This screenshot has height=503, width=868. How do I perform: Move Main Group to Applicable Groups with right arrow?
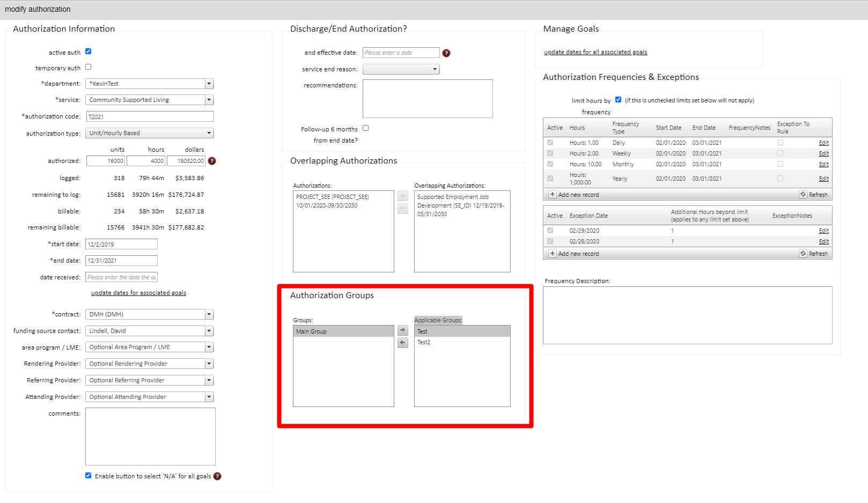(x=403, y=330)
